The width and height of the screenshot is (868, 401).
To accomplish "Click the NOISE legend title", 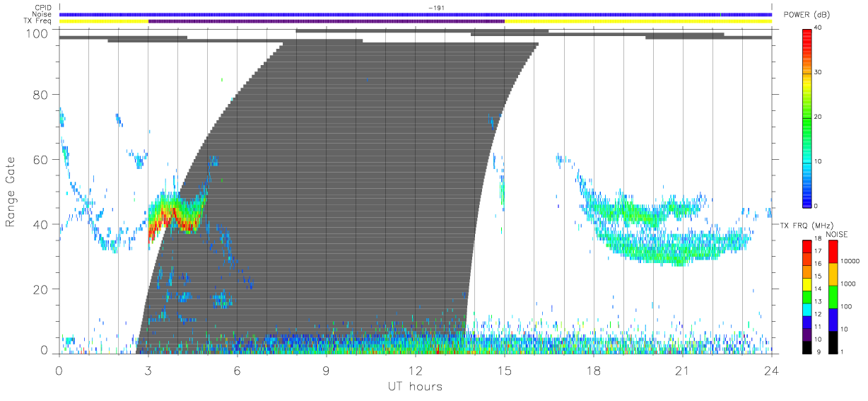I will (x=836, y=234).
